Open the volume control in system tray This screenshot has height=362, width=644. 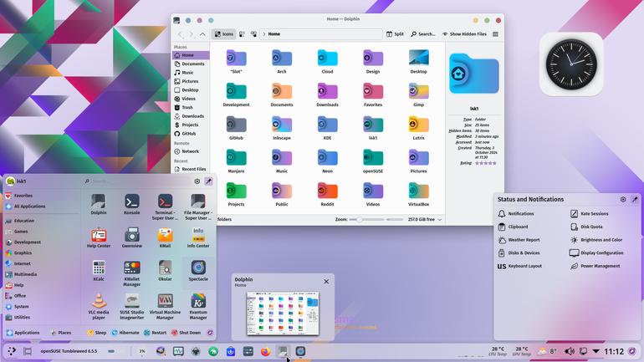click(x=570, y=351)
